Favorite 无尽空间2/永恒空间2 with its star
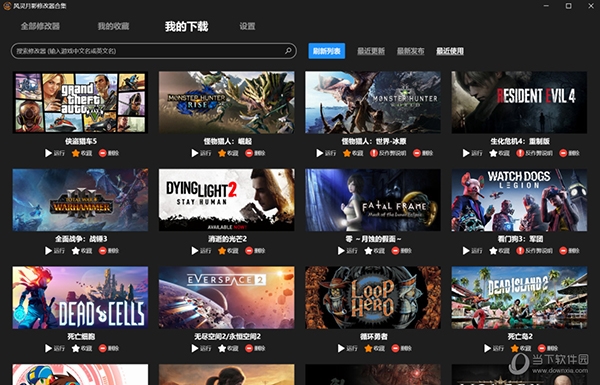The height and width of the screenshot is (385, 600). point(228,348)
